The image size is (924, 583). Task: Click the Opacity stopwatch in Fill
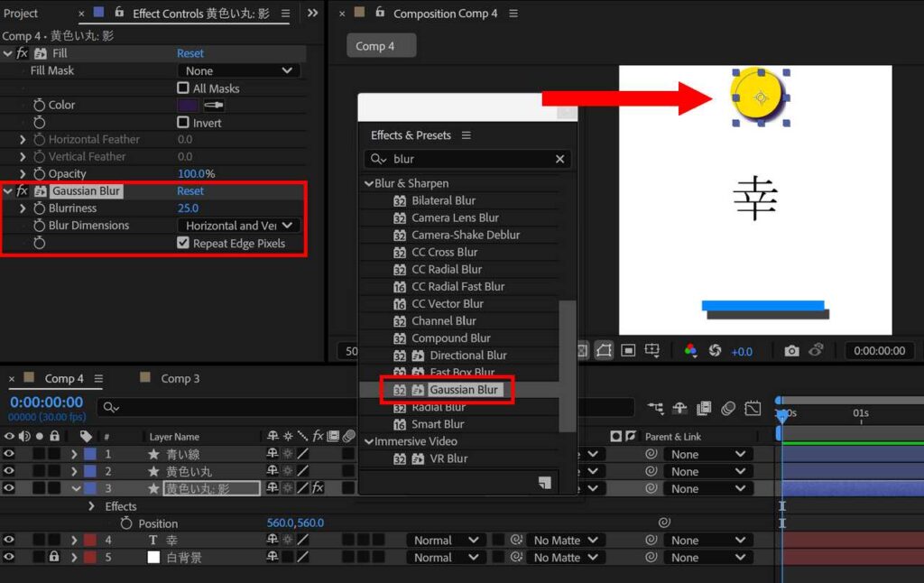(x=39, y=174)
